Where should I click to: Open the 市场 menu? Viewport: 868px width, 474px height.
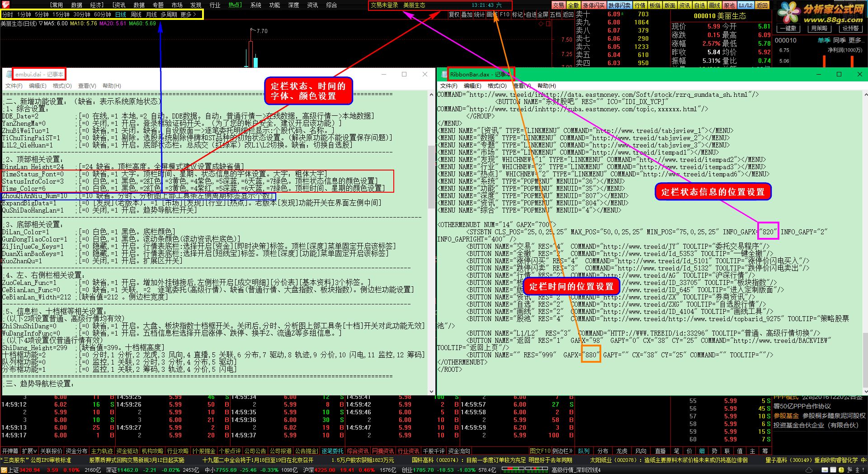[x=177, y=5]
